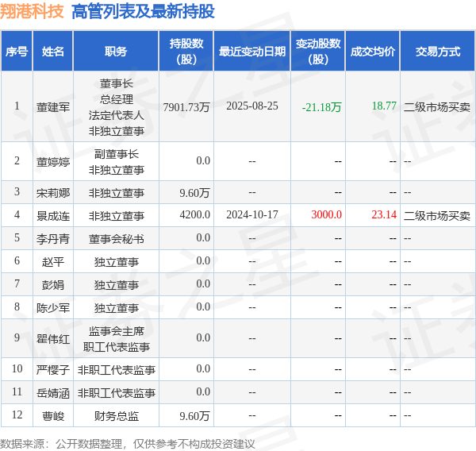
Task: Click 法定代表人 in 董建军's titles
Action: 117,115
